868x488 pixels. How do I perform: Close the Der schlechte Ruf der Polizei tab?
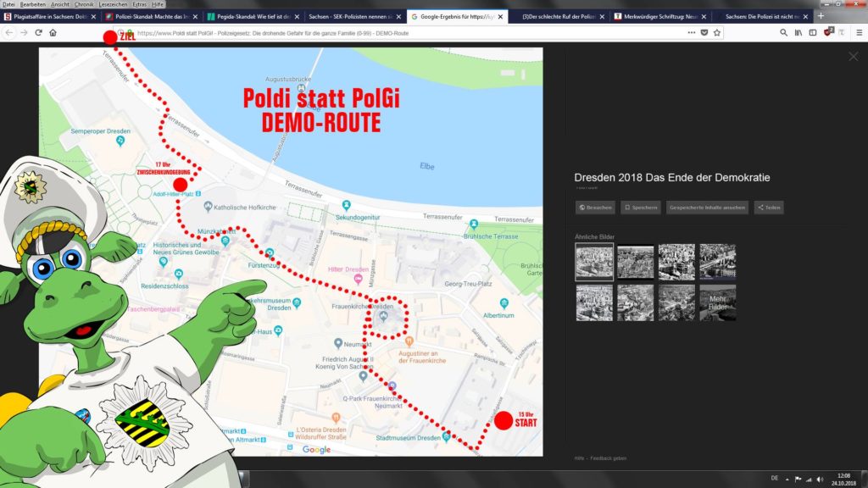(x=603, y=17)
